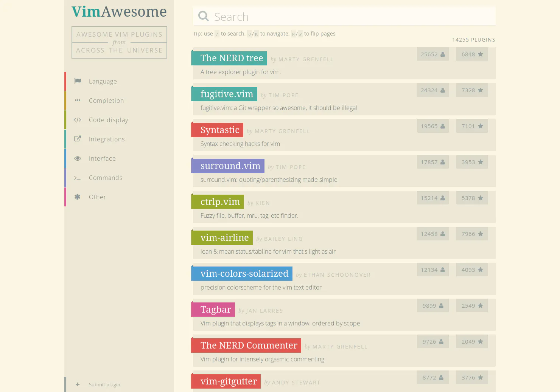Viewport: 560px width, 392px height.
Task: Click the star icon on vim-gitgutter row
Action: coord(481,377)
